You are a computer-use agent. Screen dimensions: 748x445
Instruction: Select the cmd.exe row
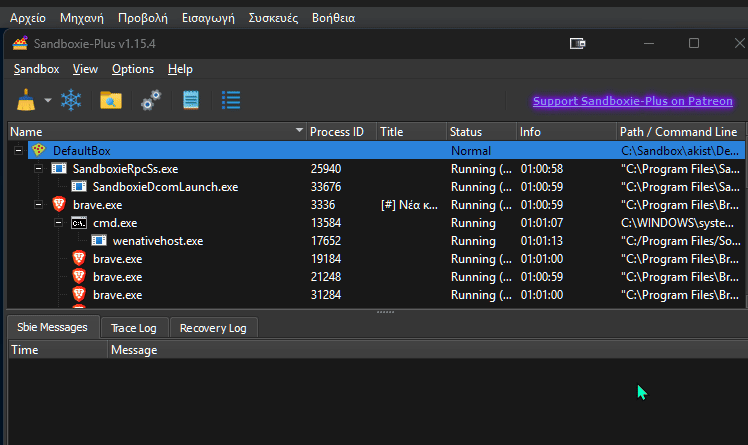point(376,223)
